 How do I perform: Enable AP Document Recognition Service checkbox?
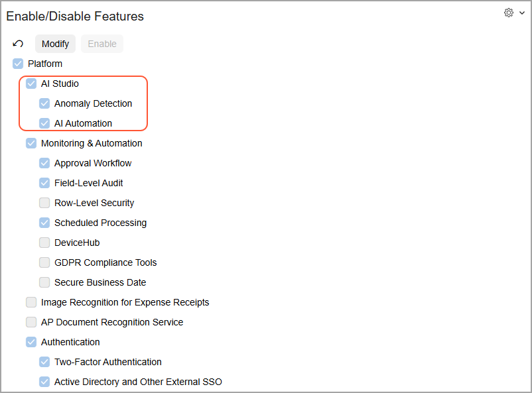pyautogui.click(x=31, y=322)
